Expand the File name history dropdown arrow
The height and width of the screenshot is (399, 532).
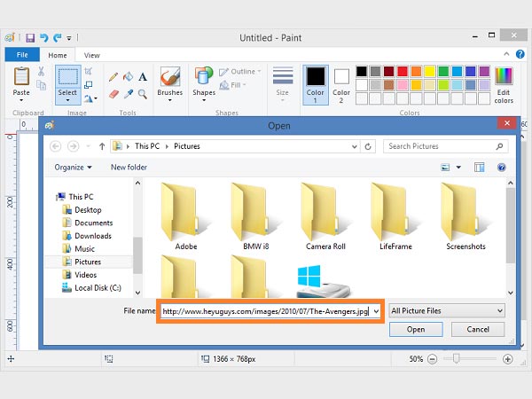(x=377, y=311)
